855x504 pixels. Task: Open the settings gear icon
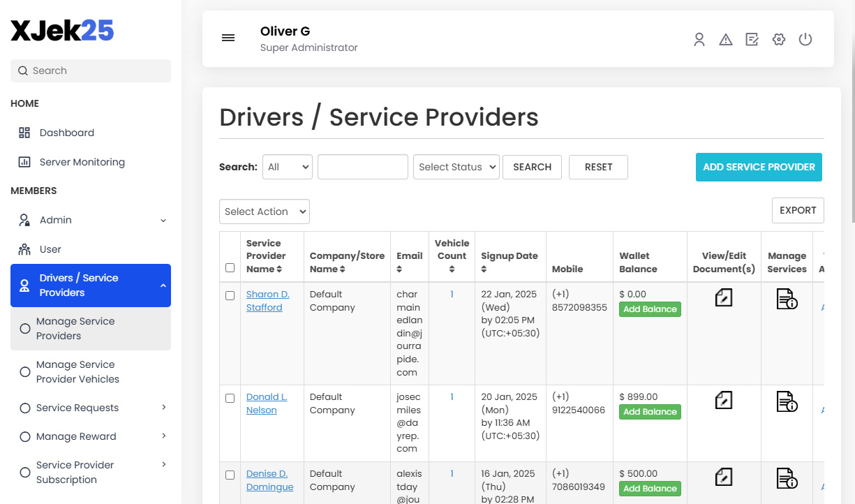[x=778, y=39]
